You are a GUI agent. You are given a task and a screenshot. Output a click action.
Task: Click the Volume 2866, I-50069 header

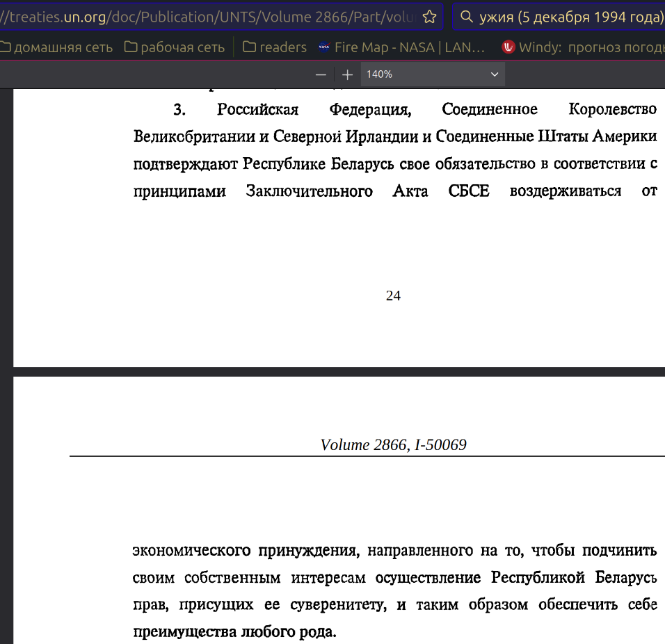[393, 444]
